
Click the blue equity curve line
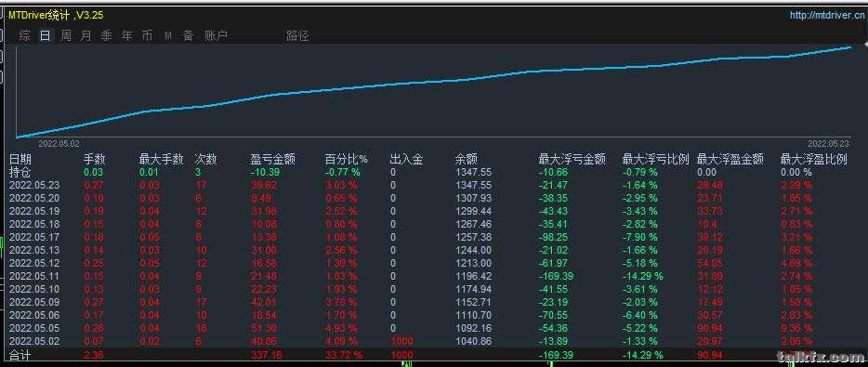434,83
